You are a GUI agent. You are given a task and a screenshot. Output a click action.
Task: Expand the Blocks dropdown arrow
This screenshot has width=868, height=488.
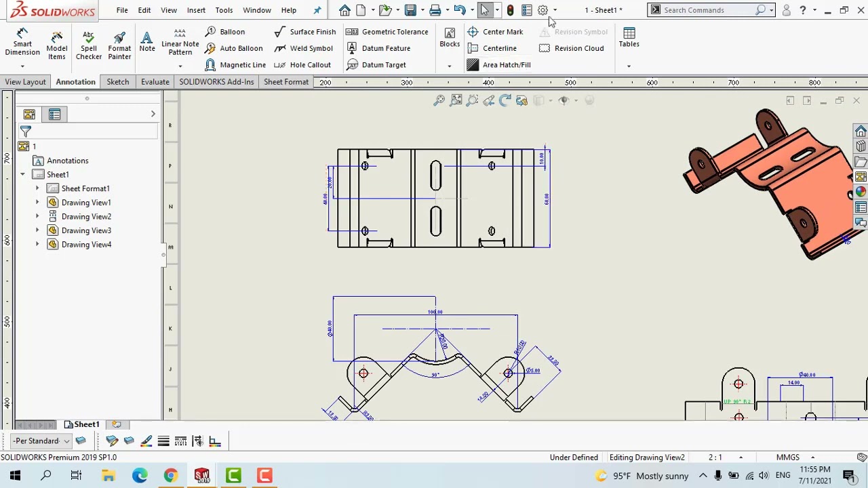coord(449,66)
